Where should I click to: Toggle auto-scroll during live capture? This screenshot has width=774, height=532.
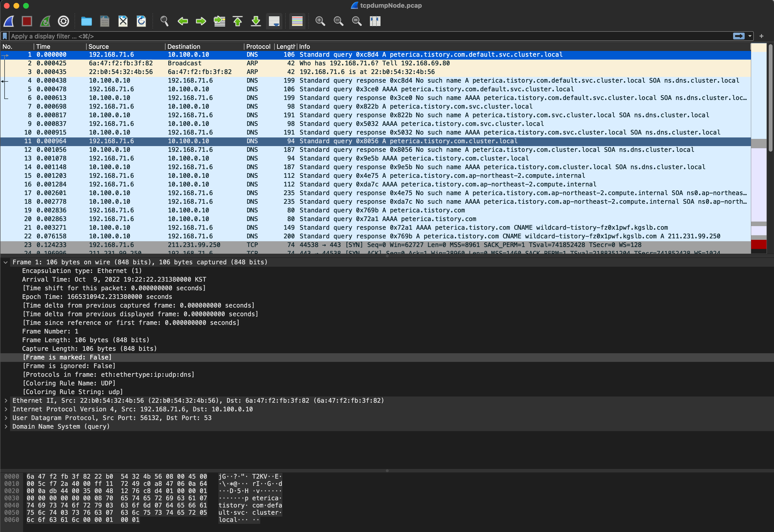click(274, 21)
